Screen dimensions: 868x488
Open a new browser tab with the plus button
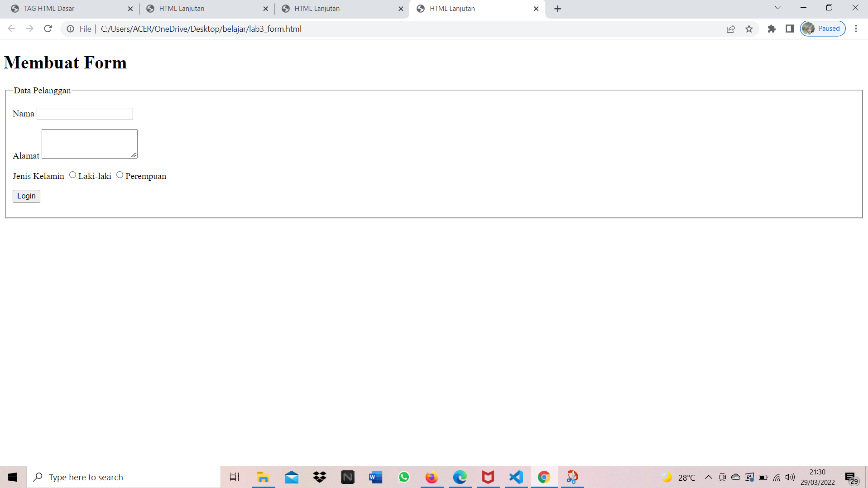click(557, 9)
